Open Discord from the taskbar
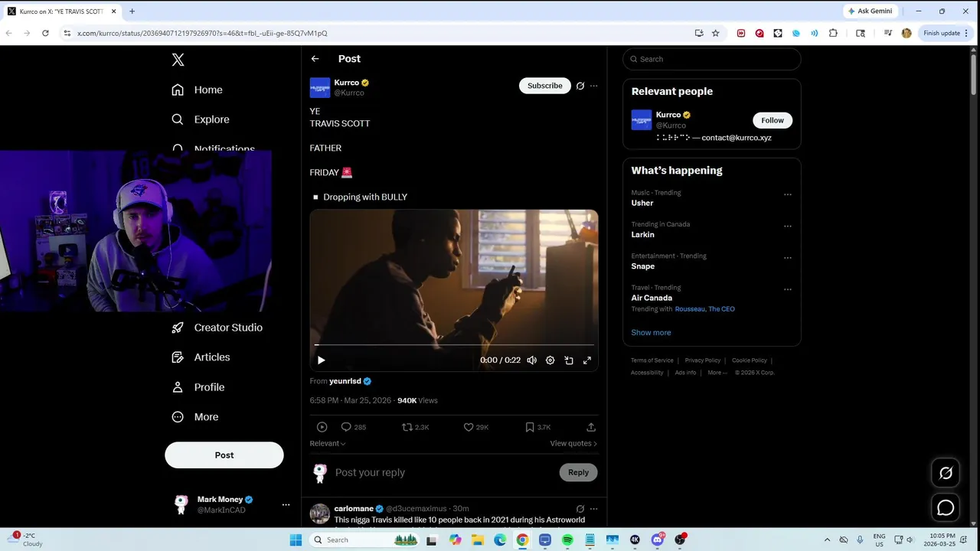Viewport: 980px width, 551px height. click(658, 540)
